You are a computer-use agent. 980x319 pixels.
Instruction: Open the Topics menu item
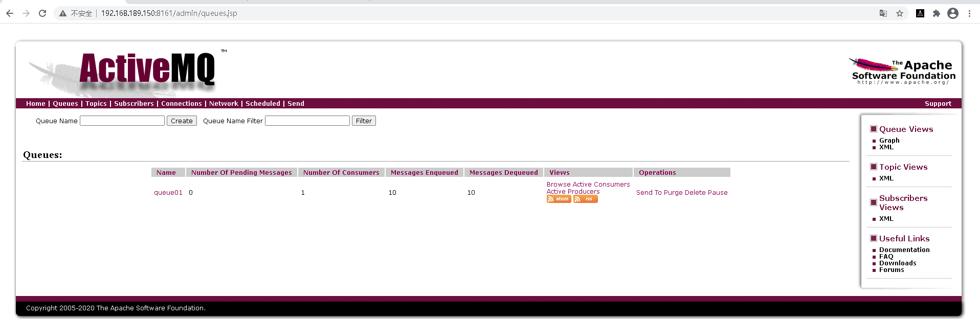click(x=96, y=103)
